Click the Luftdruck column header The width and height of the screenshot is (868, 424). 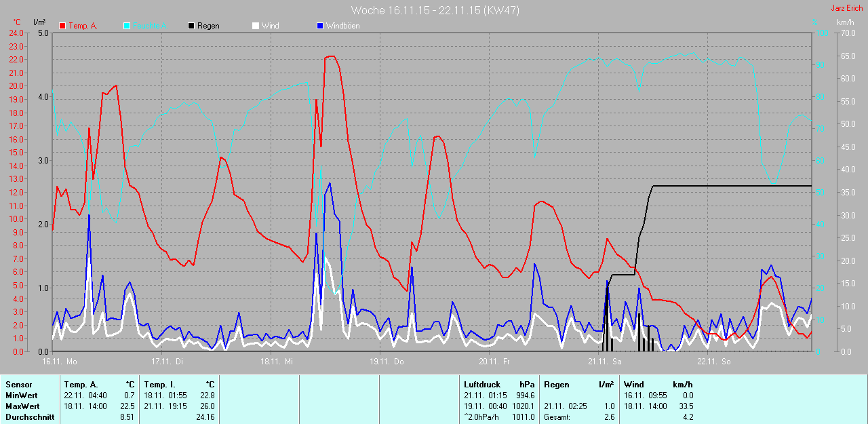[482, 385]
